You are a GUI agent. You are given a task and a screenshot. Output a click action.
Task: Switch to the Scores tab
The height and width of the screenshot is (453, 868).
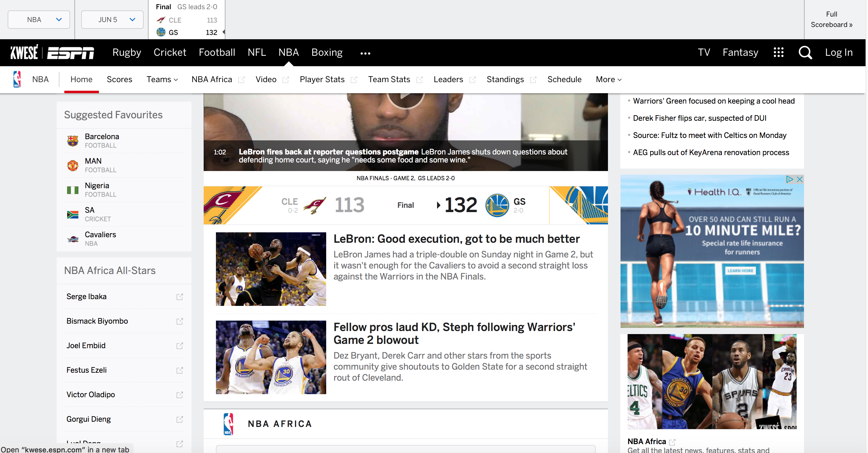point(119,80)
